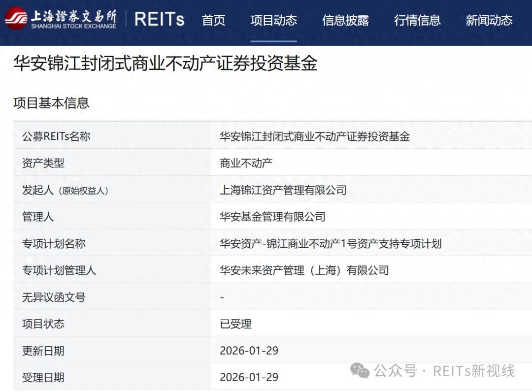Select the 公募REITs名称 table row
Viewport: 532px width, 392px height.
(x=266, y=136)
